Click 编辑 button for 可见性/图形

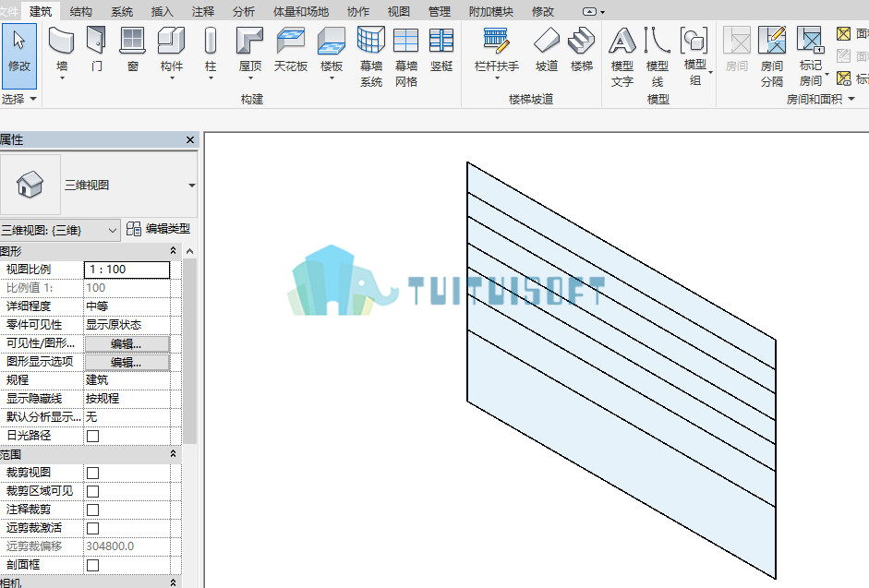tap(127, 343)
